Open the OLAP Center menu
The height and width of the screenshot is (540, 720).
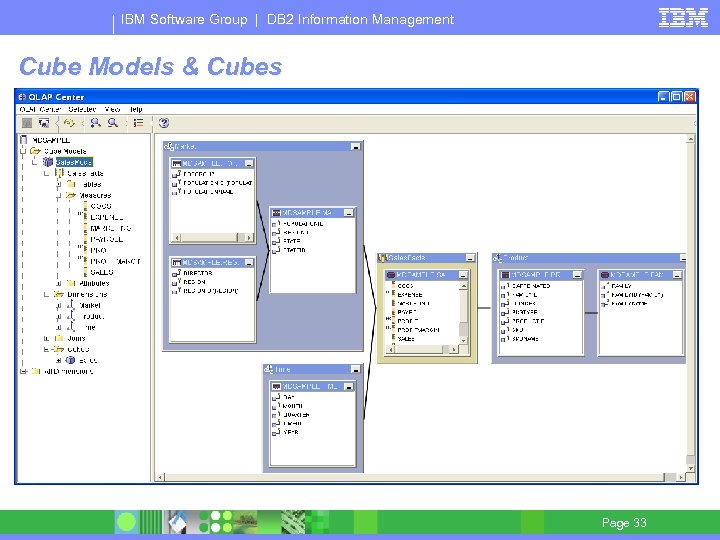pyautogui.click(x=40, y=109)
